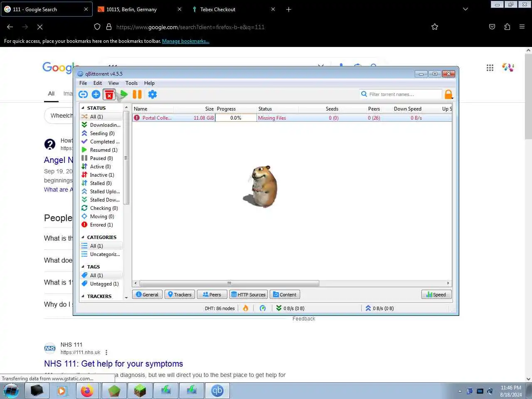Open the Windows Start menu orb
Image resolution: width=532 pixels, height=399 pixels.
coord(11,391)
